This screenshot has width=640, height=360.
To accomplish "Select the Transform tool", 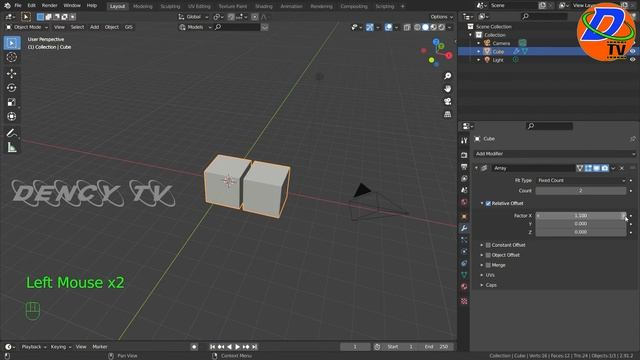I will (12, 116).
